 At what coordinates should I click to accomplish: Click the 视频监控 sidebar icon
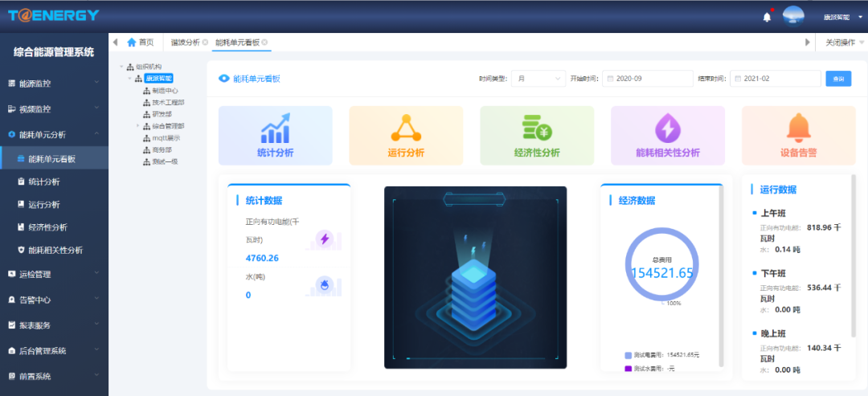(x=11, y=109)
